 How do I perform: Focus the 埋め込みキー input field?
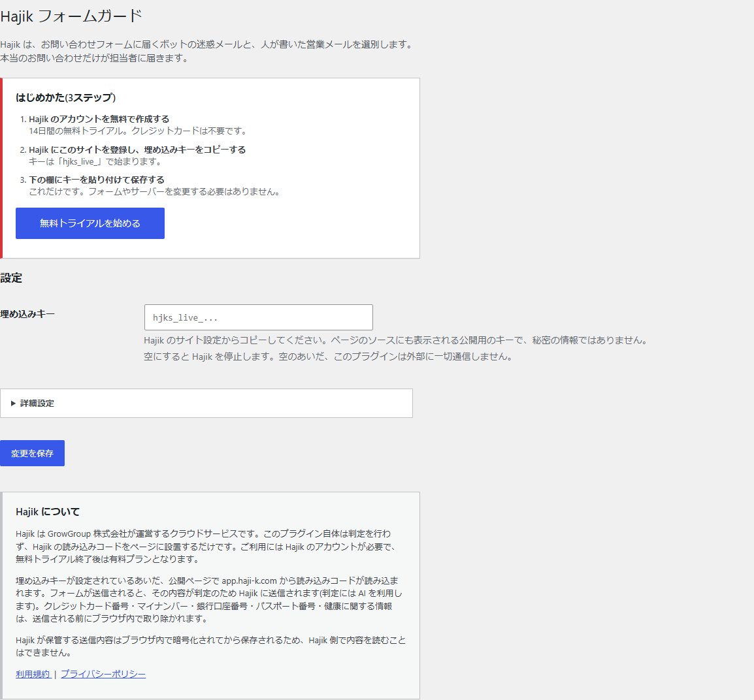[x=258, y=317]
